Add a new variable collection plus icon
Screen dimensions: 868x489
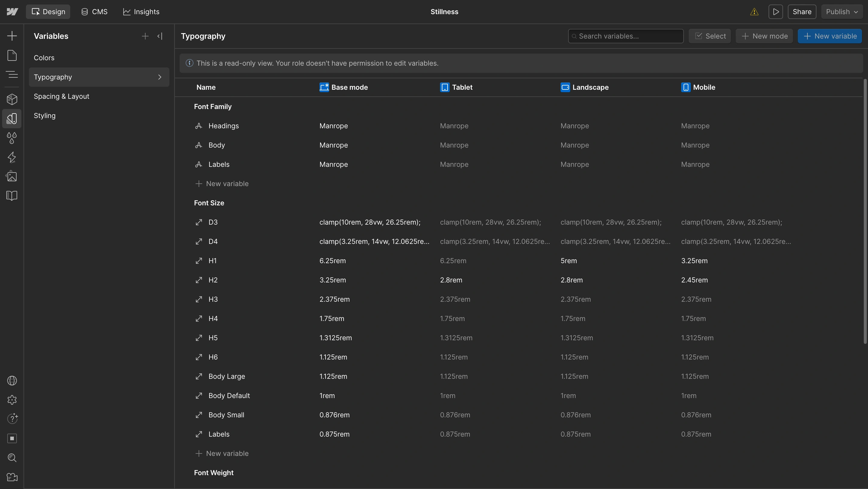pyautogui.click(x=145, y=36)
